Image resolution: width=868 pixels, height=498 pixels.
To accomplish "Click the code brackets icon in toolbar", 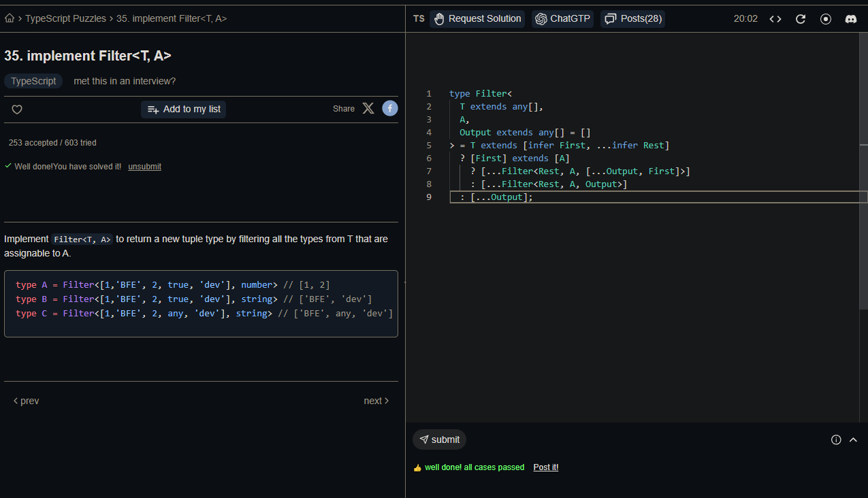I will pyautogui.click(x=775, y=19).
